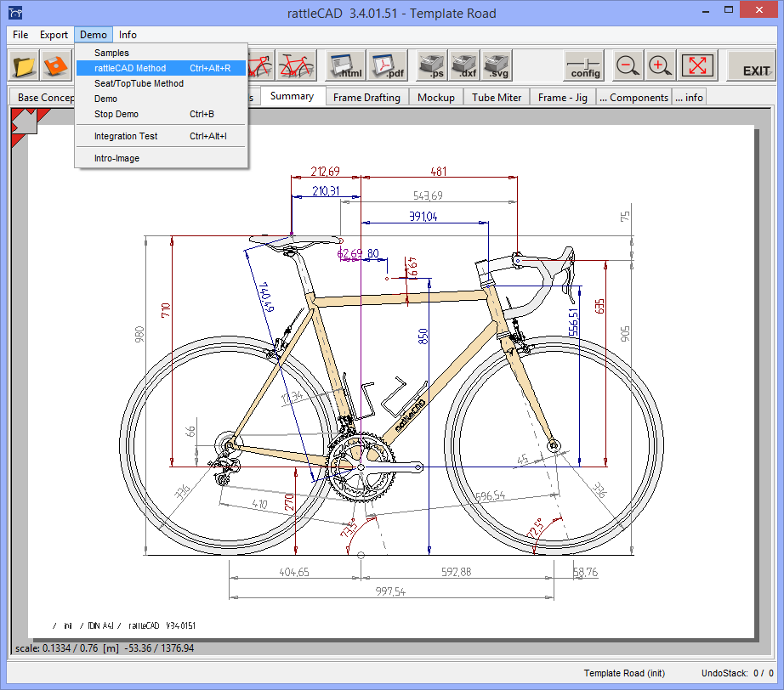784x690 pixels.
Task: Click the red bicycle template icon
Action: 296,65
